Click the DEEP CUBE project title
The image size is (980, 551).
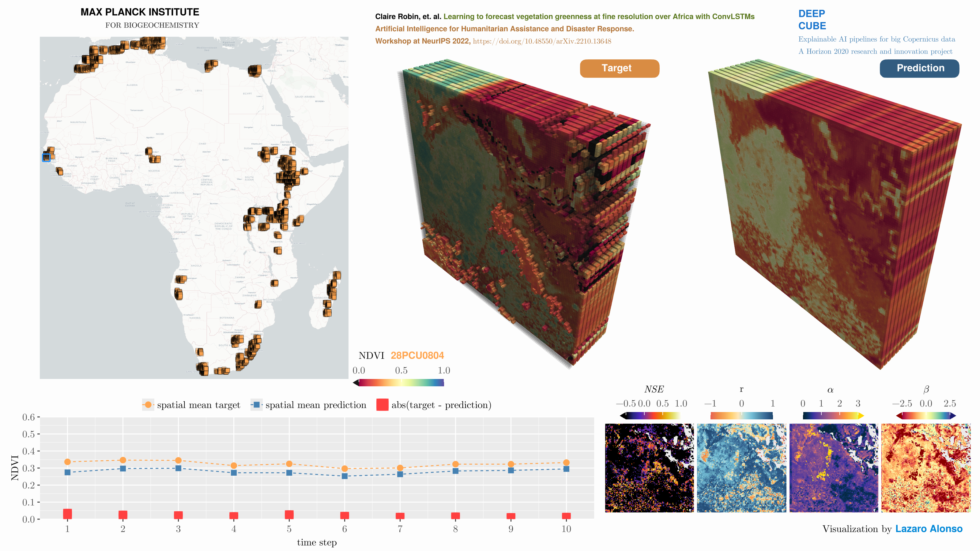point(812,20)
